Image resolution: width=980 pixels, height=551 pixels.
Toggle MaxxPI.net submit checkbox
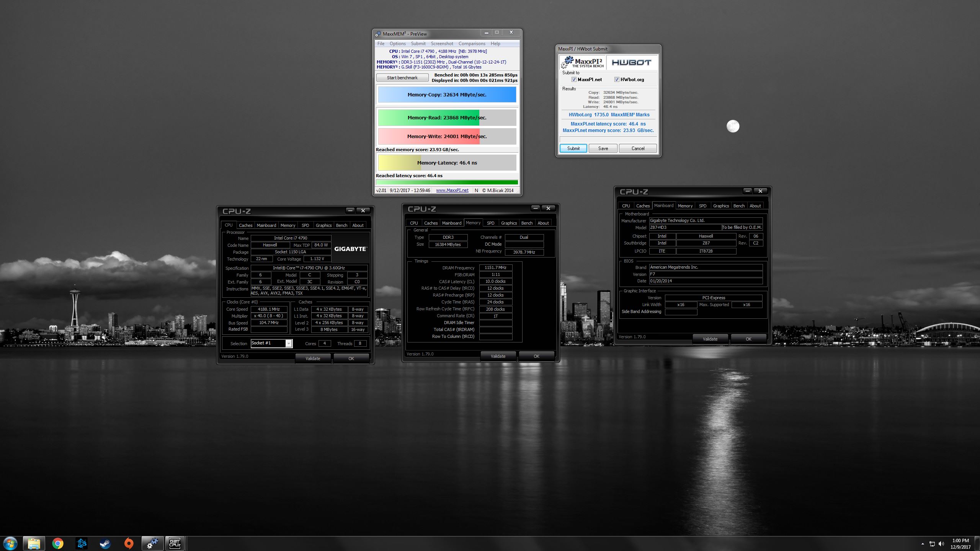(574, 80)
